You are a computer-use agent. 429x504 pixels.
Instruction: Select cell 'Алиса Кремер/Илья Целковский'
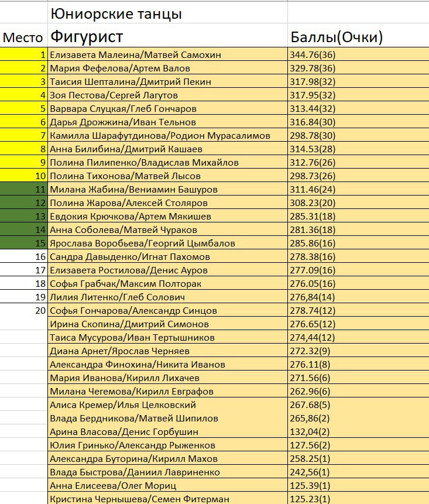(167, 404)
